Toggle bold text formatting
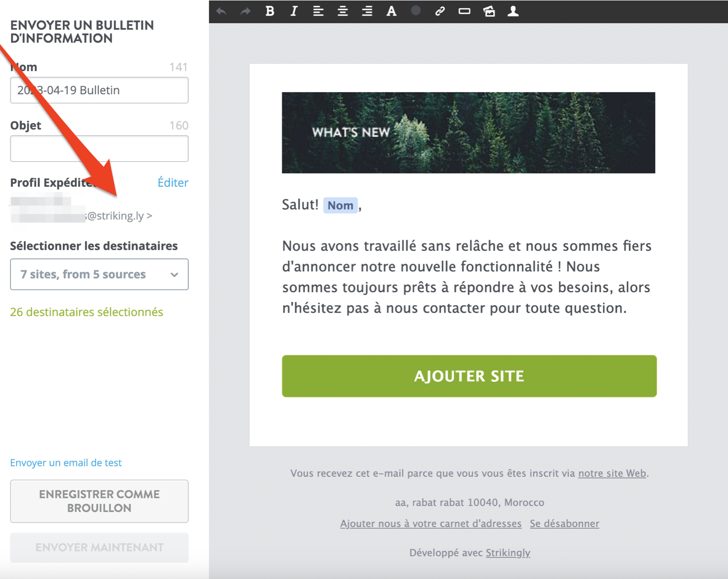Viewport: 728px width, 579px height. tap(270, 11)
